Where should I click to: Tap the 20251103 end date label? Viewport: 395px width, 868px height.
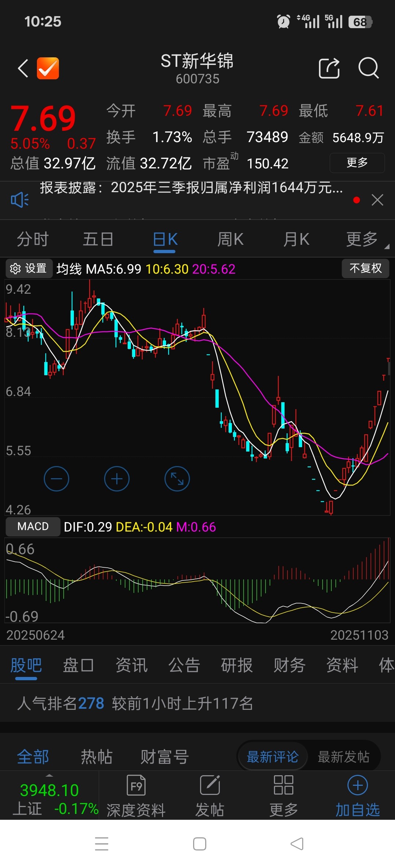(359, 635)
